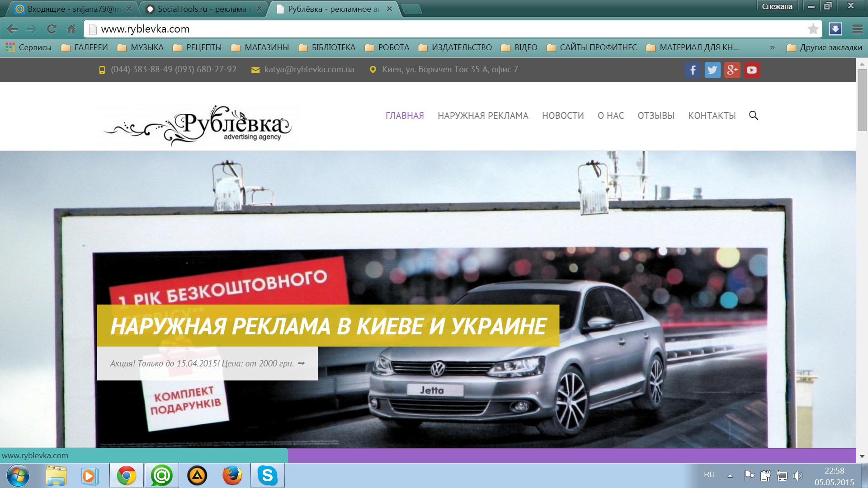Click the НАРУЖНАЯ РЕКЛАМА В КИЕВЕ banner heading

[328, 326]
